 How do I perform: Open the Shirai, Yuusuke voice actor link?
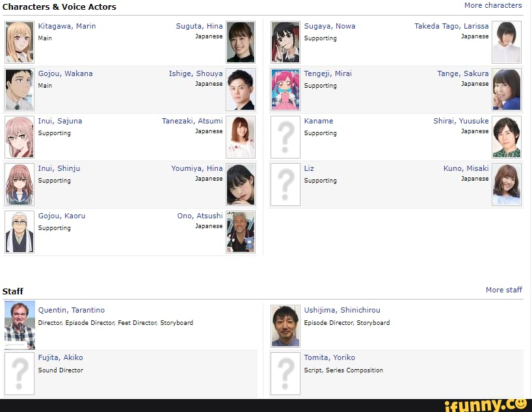461,121
